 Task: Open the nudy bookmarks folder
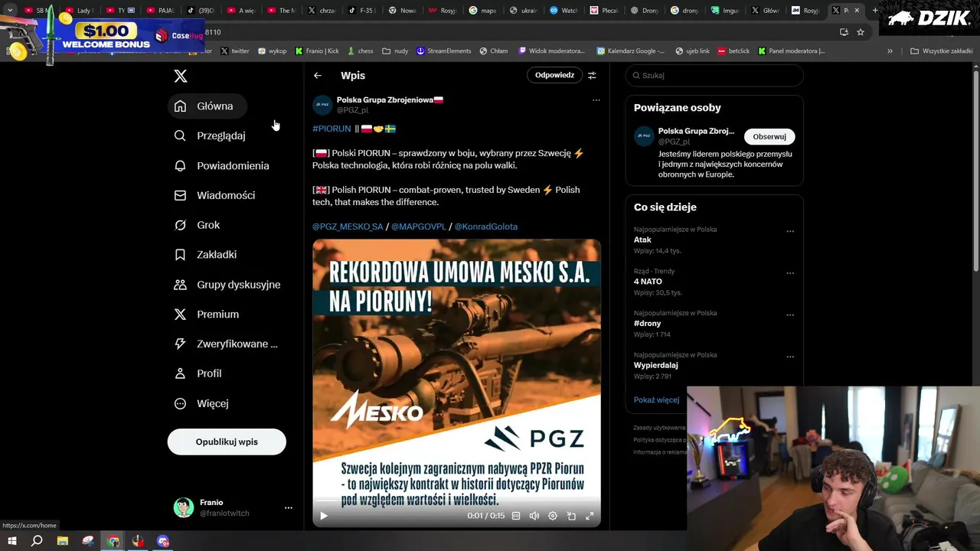click(395, 51)
